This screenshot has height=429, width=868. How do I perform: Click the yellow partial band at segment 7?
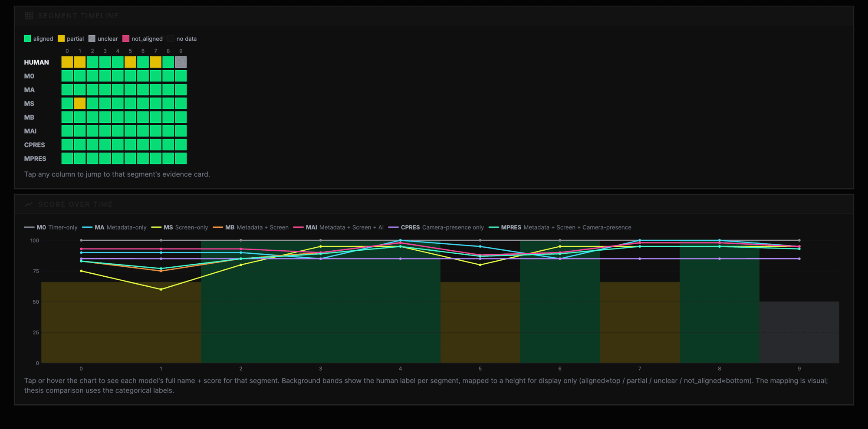click(640, 323)
